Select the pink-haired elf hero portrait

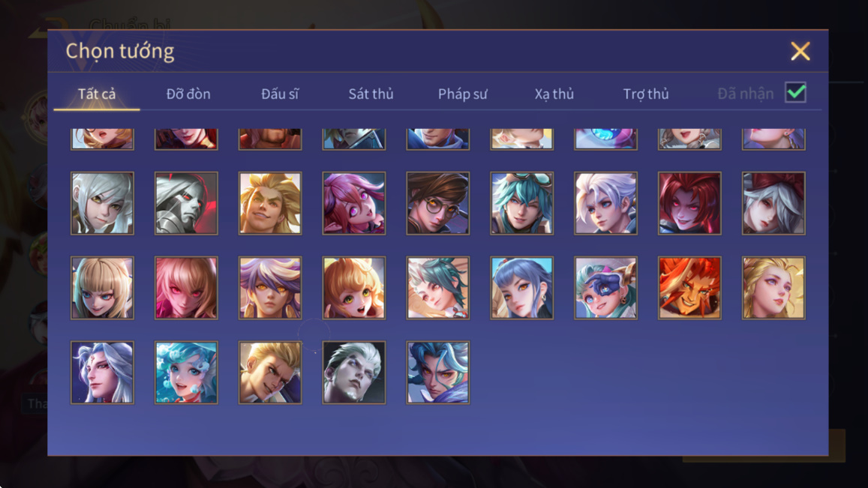tap(354, 203)
